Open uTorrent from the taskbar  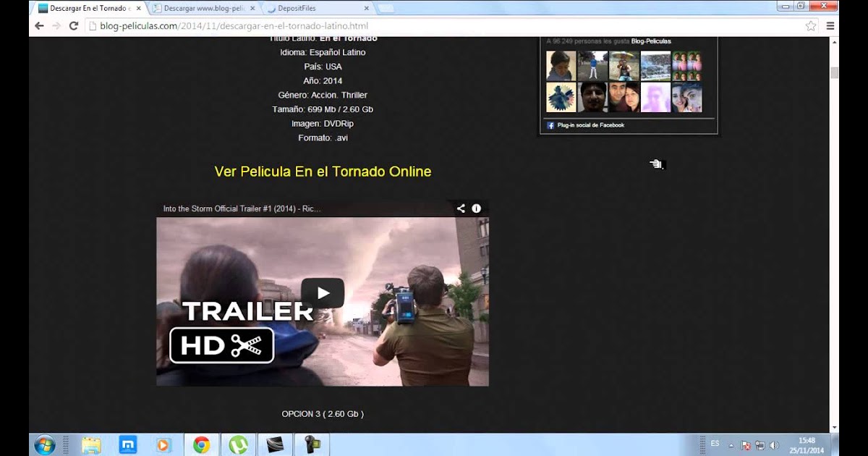[x=239, y=444]
